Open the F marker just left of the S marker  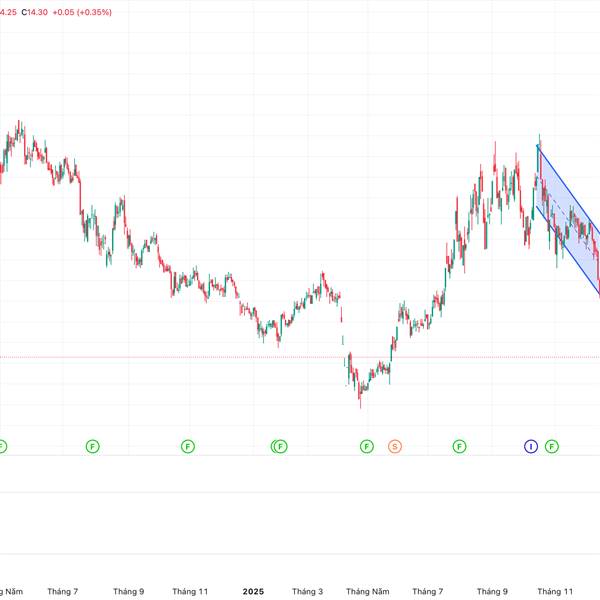(x=367, y=446)
